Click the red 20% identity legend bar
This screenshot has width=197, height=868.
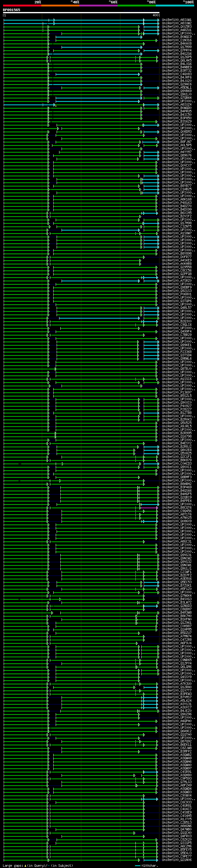coord(22,6)
